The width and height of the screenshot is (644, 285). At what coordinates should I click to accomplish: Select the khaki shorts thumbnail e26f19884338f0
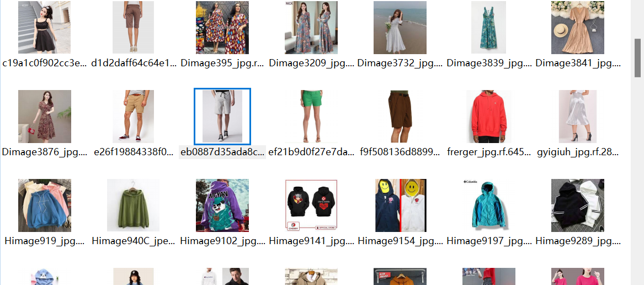[x=133, y=117]
